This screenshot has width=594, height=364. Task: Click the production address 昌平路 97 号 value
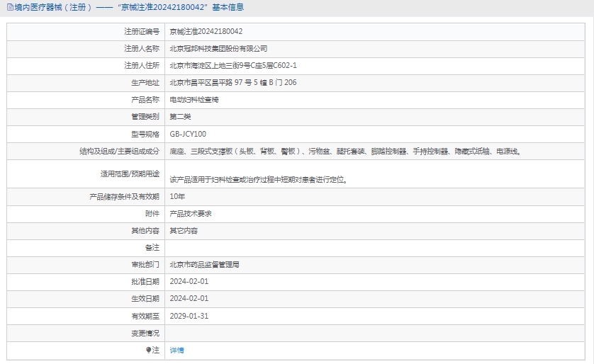233,83
